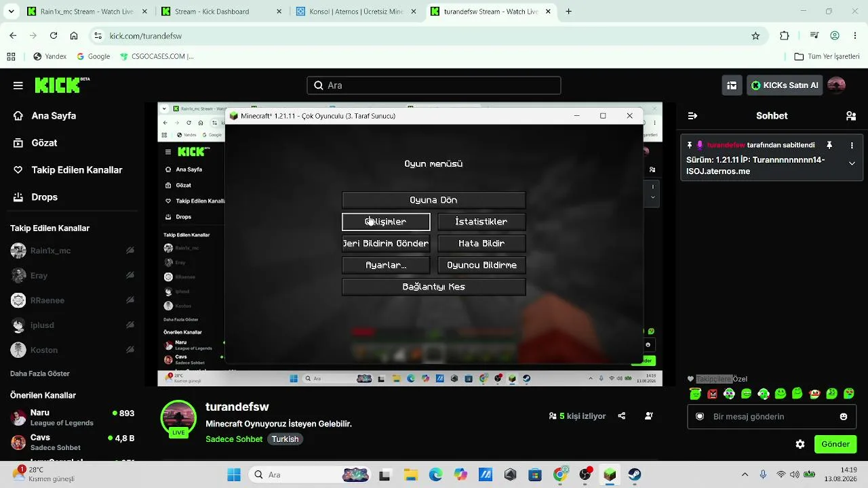Click Oyuncu Bildirme button
Screen dimensions: 868x488
pos(481,265)
